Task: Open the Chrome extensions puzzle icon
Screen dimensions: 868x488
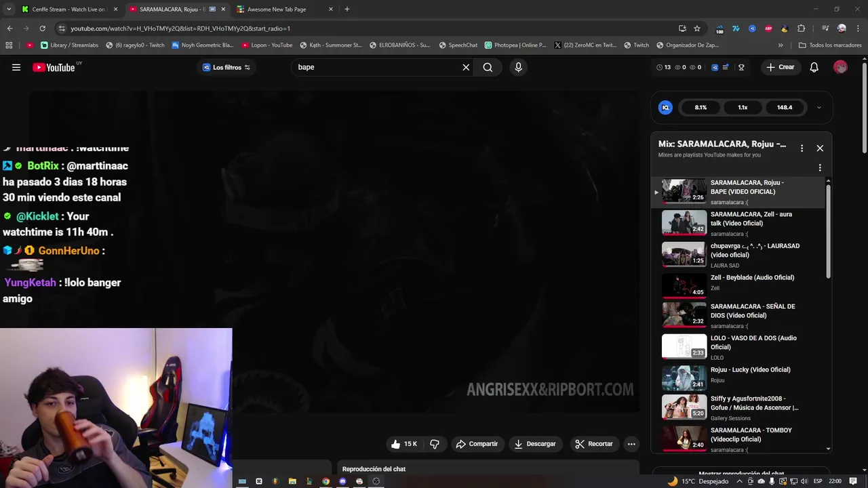Action: click(801, 28)
